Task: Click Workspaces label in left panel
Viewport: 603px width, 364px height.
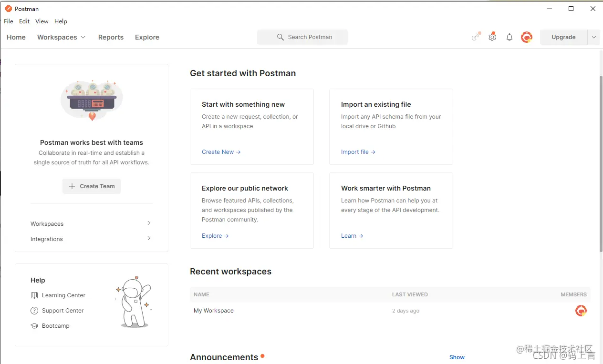Action: pos(47,224)
